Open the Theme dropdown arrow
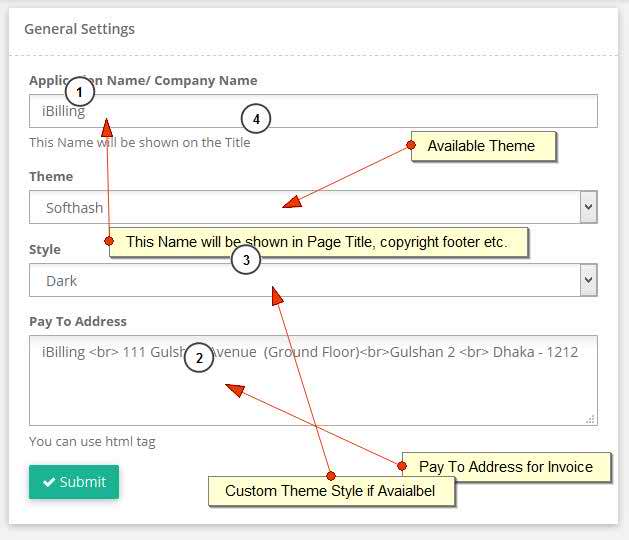629x540 pixels. click(588, 207)
